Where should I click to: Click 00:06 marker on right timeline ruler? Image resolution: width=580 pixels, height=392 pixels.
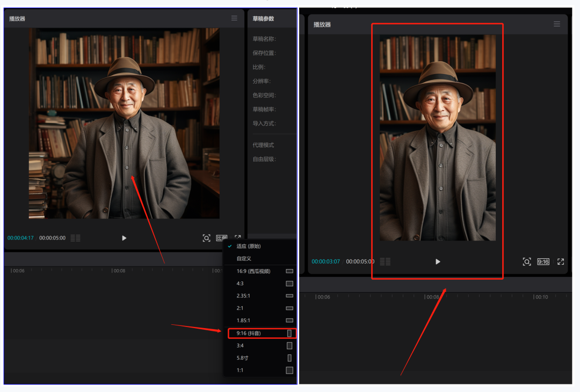point(323,297)
